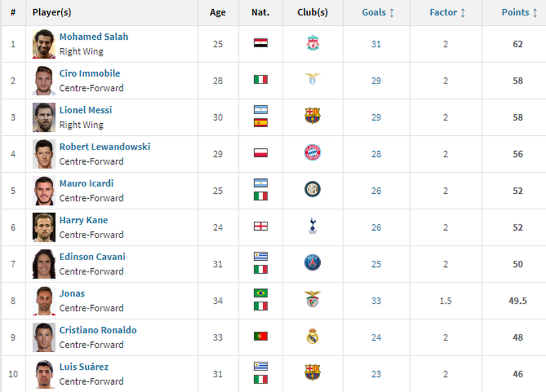Click Edinson Cavani's player photo thumbnail

(44, 264)
